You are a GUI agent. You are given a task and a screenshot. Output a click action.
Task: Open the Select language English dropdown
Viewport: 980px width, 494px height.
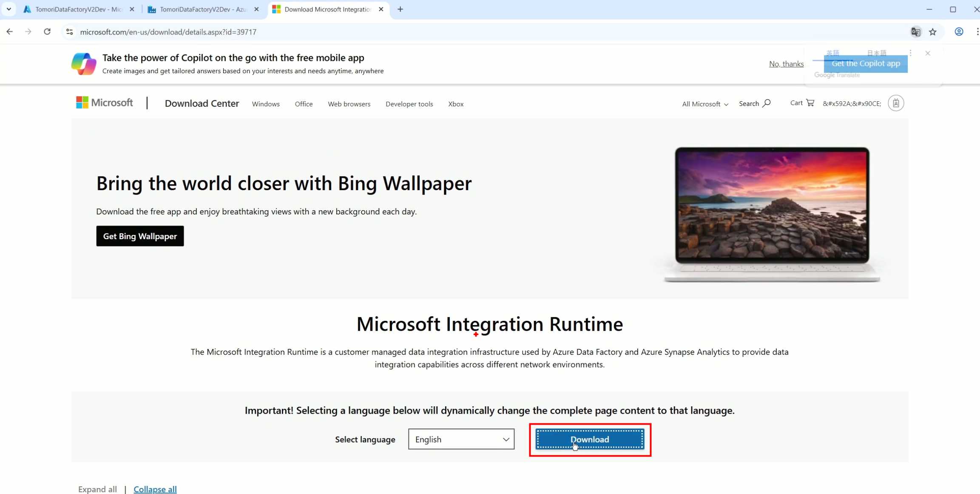point(461,439)
